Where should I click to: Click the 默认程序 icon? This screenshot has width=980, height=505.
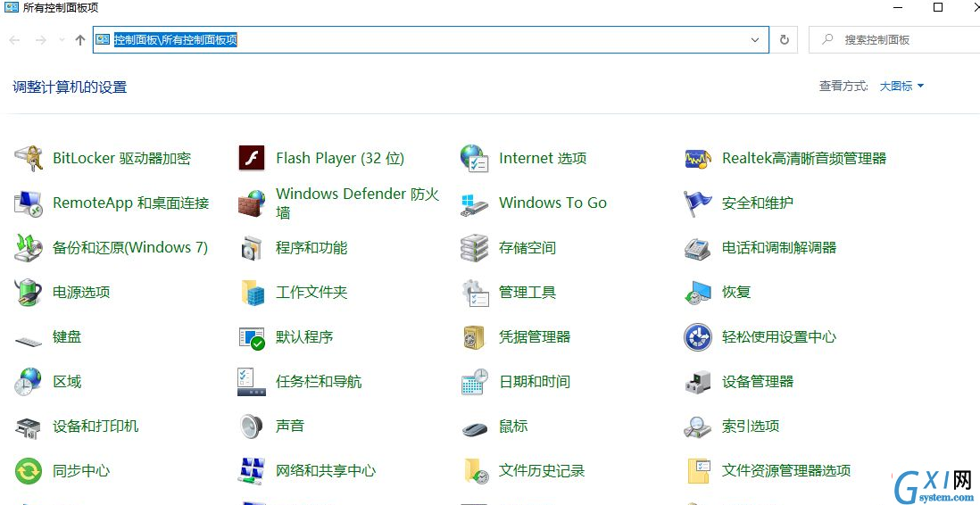click(x=252, y=337)
